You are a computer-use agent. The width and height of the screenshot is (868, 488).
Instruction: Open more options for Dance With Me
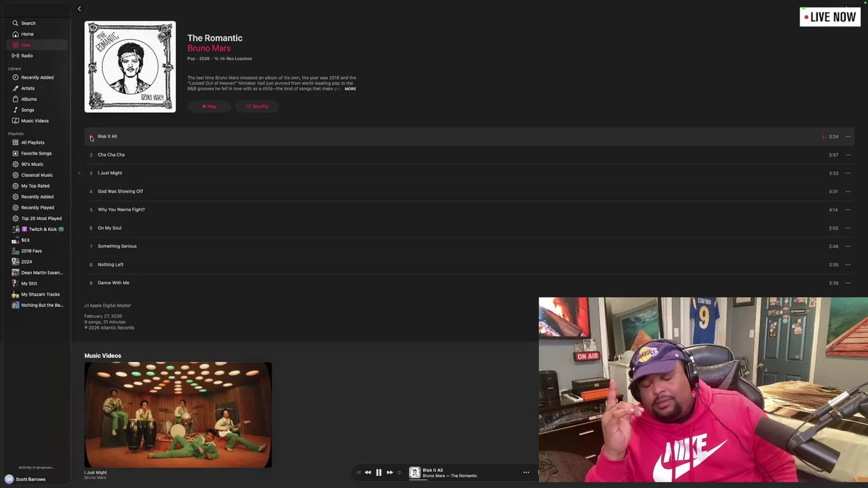point(848,283)
